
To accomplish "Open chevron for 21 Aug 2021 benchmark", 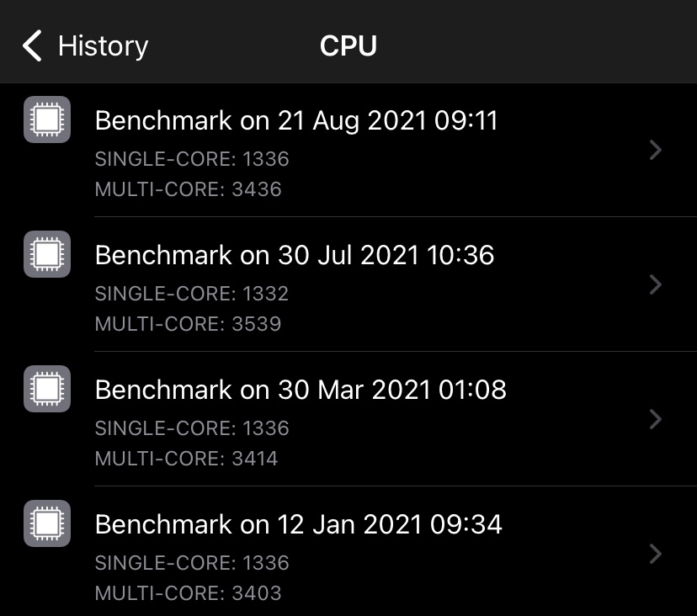I will 656,150.
